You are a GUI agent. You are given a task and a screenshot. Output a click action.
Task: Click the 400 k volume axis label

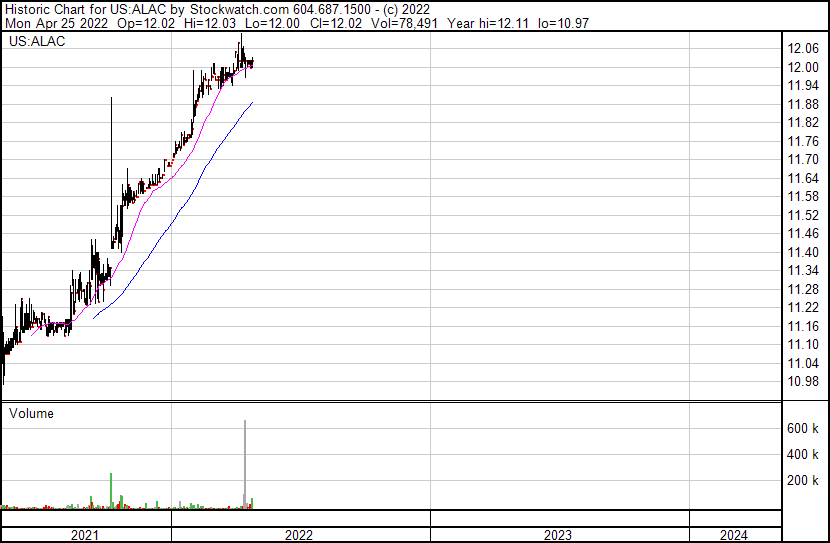point(803,455)
